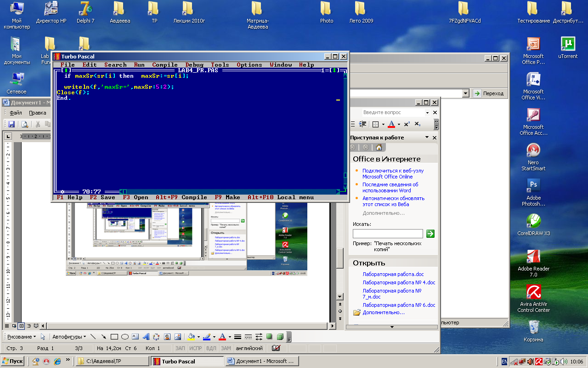Screen dimensions: 588x368
Task: Toggle the ЗАМ overtype mode indicator
Action: tap(226, 348)
